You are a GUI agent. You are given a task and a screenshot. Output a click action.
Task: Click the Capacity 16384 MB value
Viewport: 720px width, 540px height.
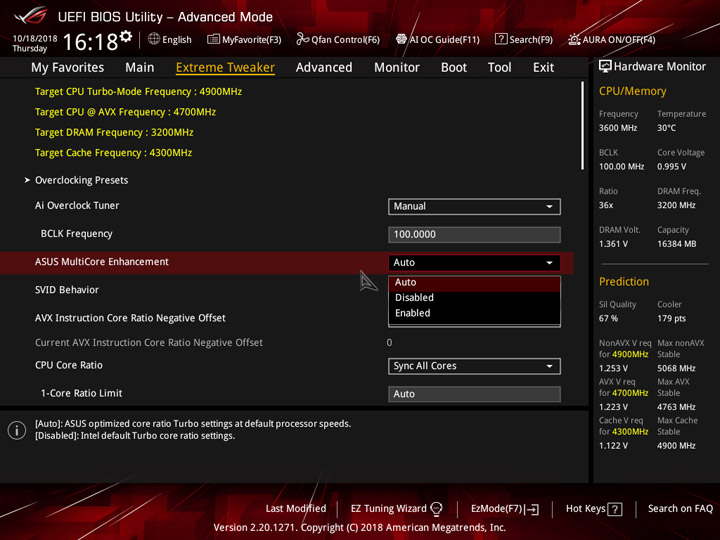[x=676, y=244]
